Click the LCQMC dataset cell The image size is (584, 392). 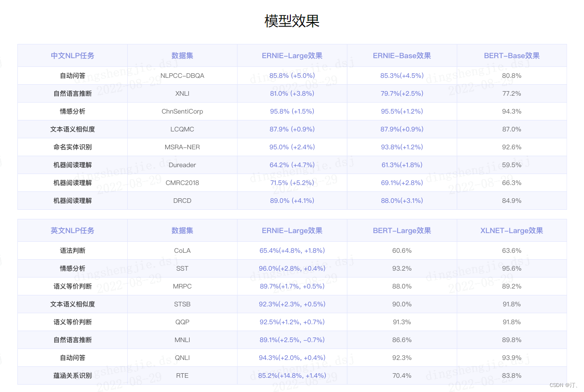click(182, 129)
